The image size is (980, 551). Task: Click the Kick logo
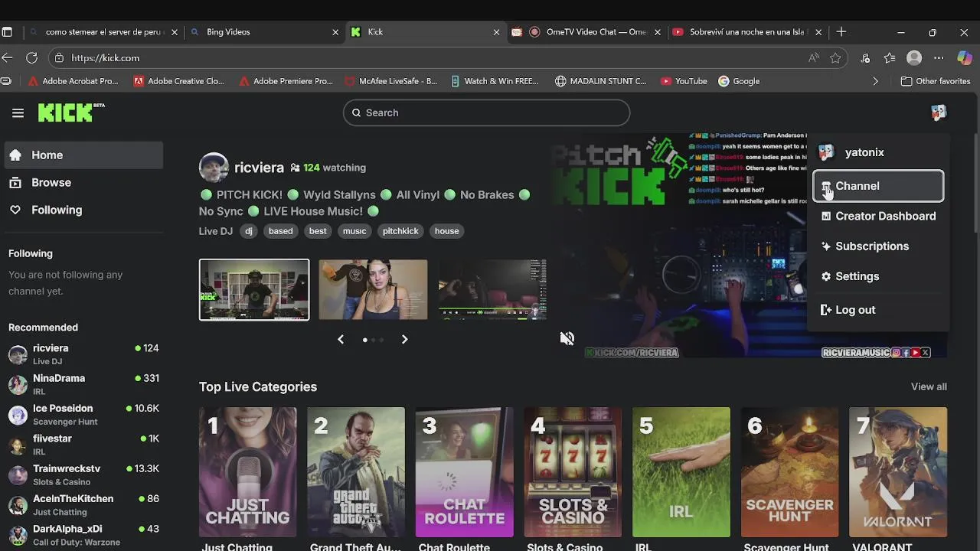[x=70, y=112]
